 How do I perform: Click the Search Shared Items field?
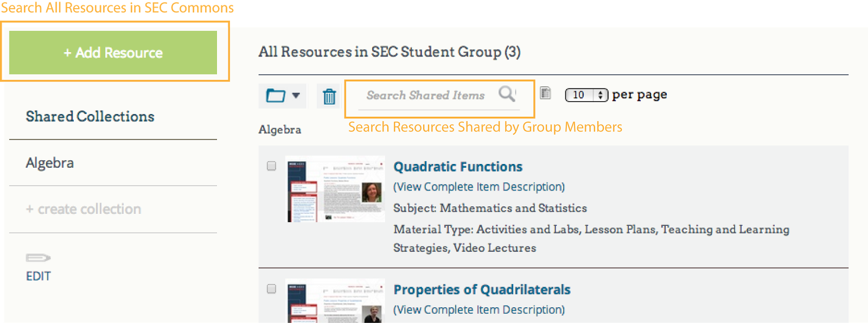click(x=438, y=96)
